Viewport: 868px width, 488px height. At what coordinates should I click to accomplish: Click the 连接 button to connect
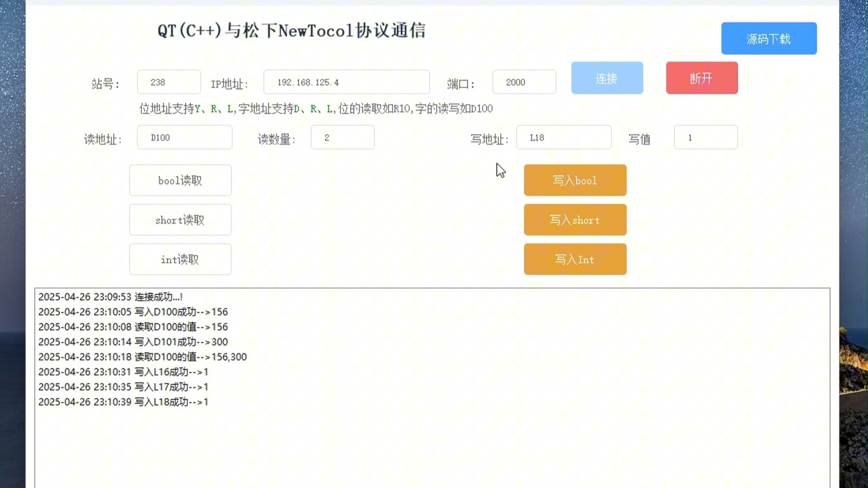tap(606, 78)
